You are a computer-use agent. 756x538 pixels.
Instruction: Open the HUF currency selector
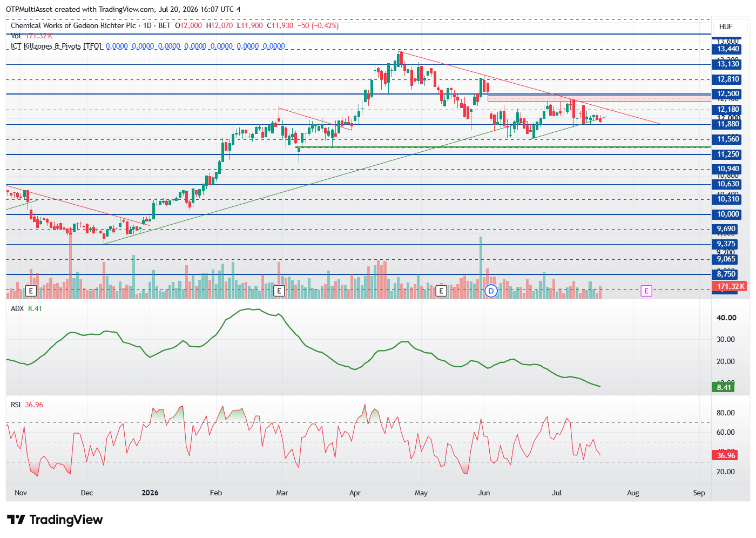pyautogui.click(x=726, y=26)
